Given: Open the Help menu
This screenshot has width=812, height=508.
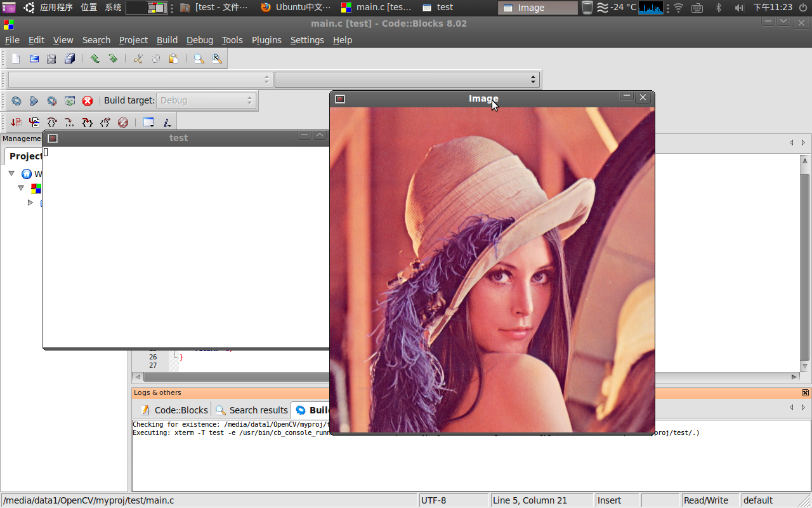Looking at the screenshot, I should click(x=343, y=40).
